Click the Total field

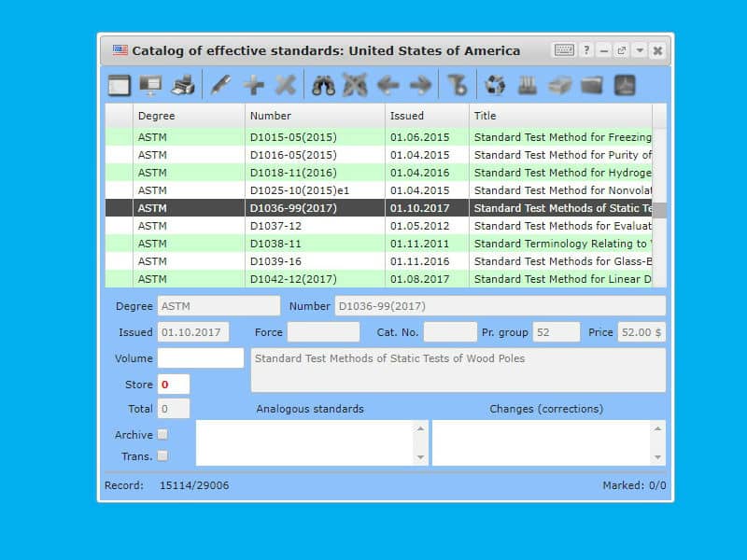click(174, 409)
